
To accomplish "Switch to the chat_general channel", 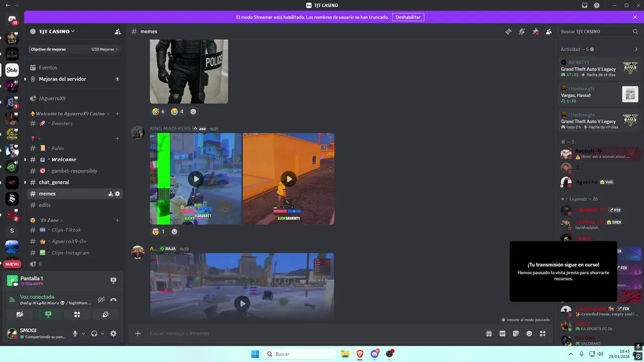I will click(x=74, y=182).
